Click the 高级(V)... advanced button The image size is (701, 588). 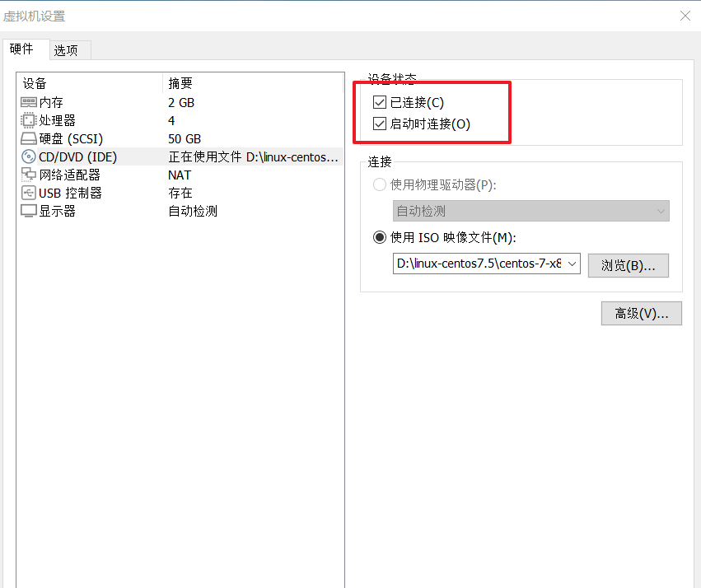tap(642, 313)
